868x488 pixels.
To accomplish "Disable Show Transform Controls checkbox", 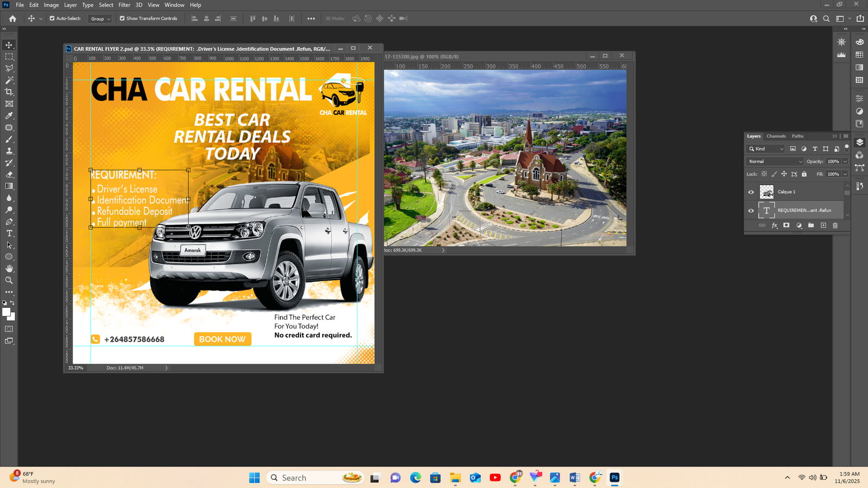I will 122,18.
